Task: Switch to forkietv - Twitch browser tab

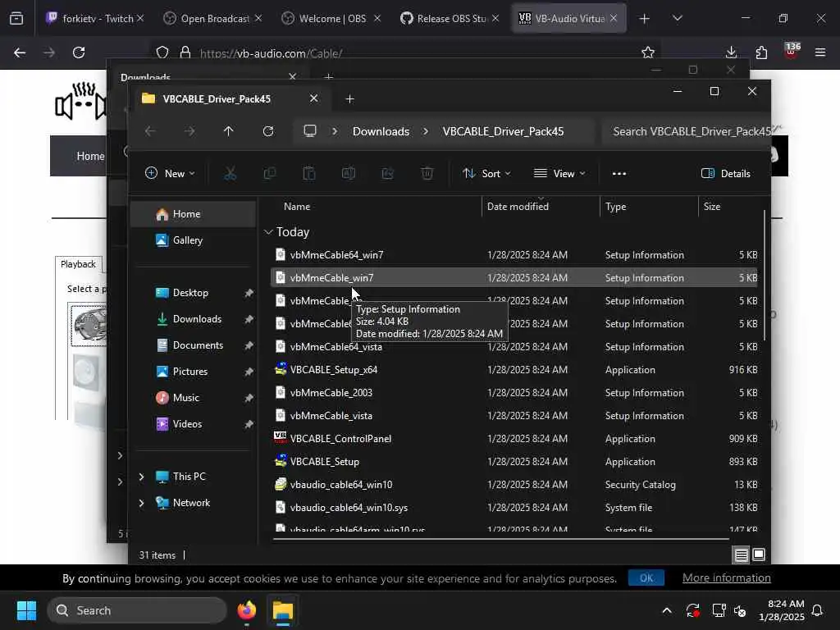Action: 95,18
